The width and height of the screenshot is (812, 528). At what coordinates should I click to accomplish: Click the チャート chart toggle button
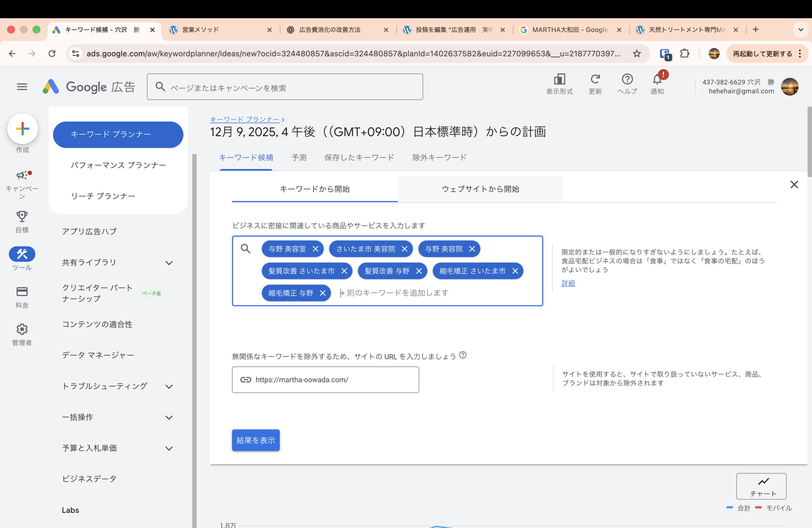click(x=761, y=486)
